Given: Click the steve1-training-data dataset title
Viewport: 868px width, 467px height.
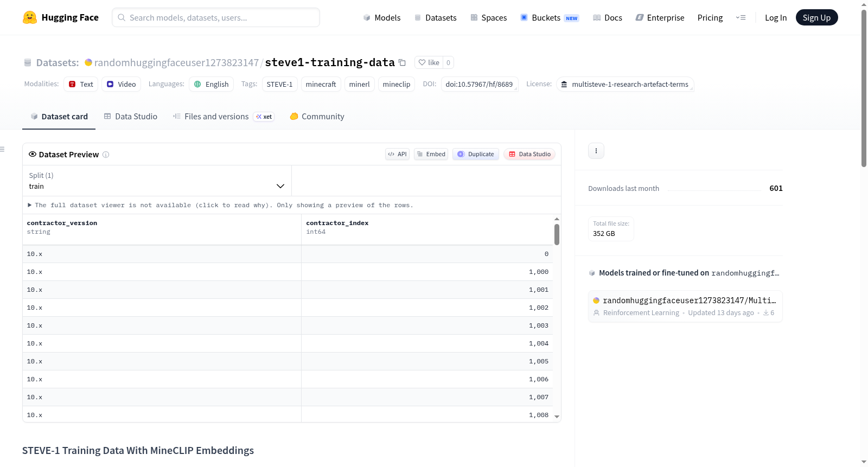Looking at the screenshot, I should pyautogui.click(x=330, y=62).
